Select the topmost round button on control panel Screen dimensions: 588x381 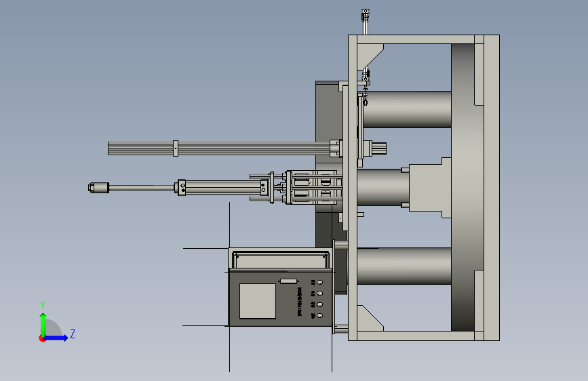(320, 282)
